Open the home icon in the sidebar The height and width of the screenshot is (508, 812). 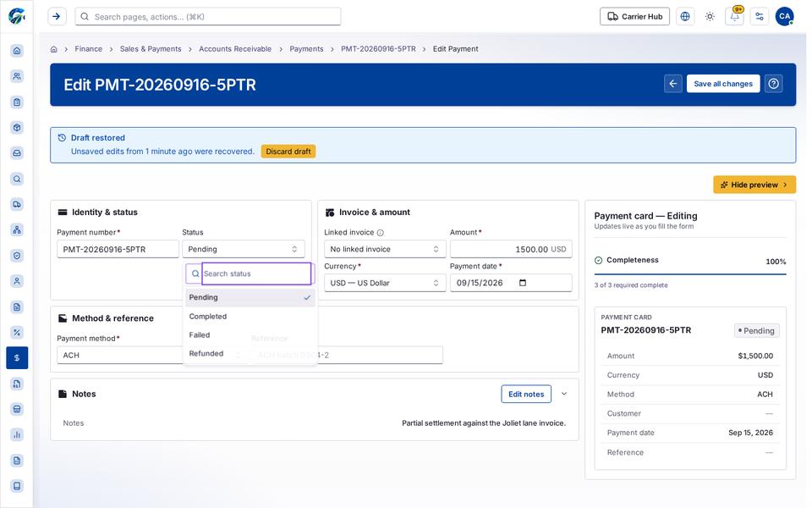(x=17, y=50)
